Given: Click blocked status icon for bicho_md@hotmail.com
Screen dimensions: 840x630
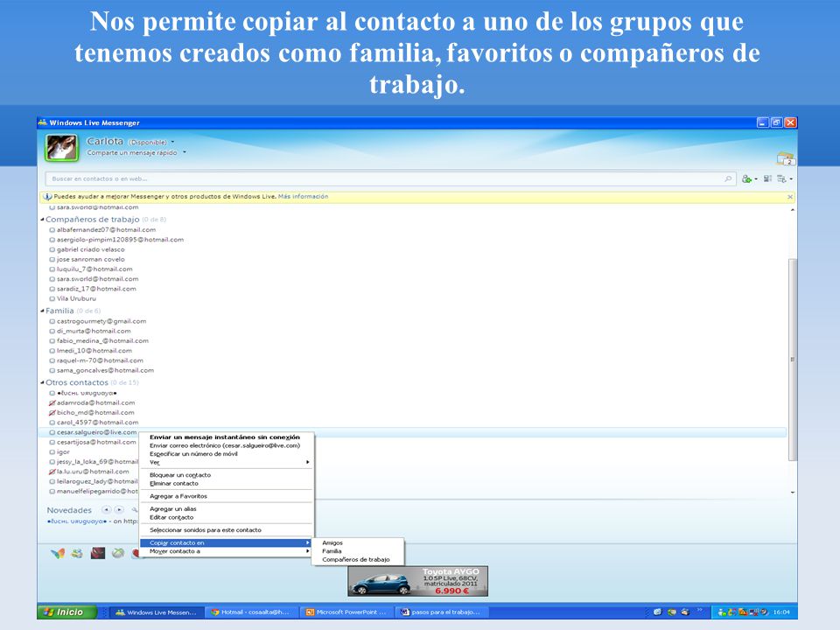Looking at the screenshot, I should 52,412.
